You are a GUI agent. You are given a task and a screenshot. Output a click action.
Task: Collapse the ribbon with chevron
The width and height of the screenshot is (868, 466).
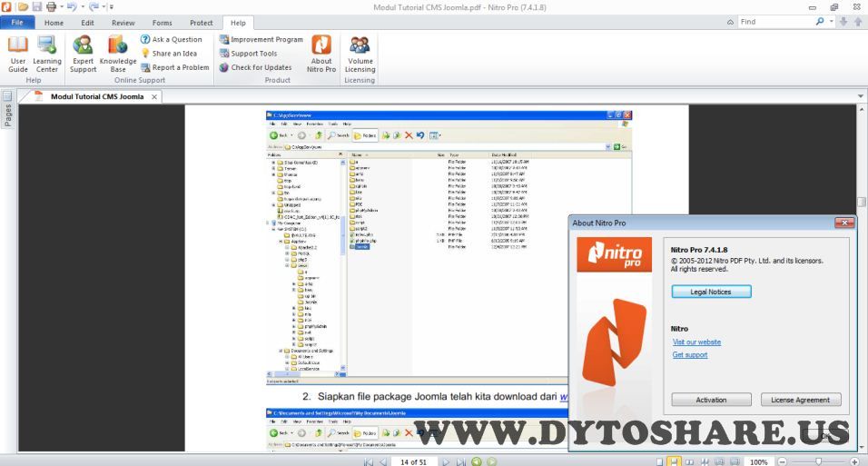tap(730, 22)
